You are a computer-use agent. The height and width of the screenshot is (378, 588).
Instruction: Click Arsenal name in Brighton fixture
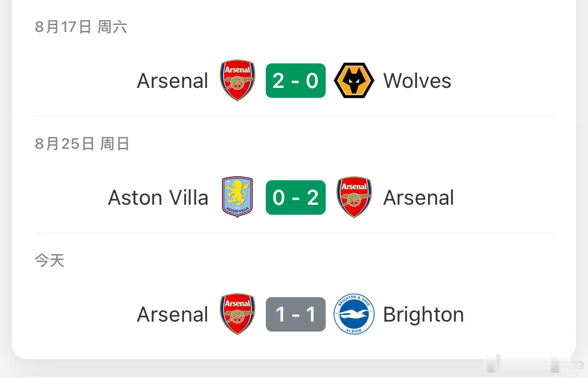point(173,314)
